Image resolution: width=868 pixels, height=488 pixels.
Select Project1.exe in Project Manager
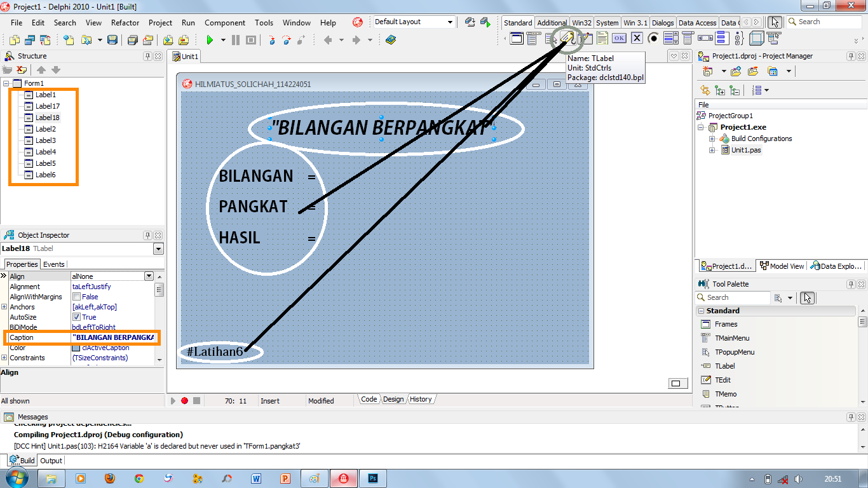[x=743, y=127]
